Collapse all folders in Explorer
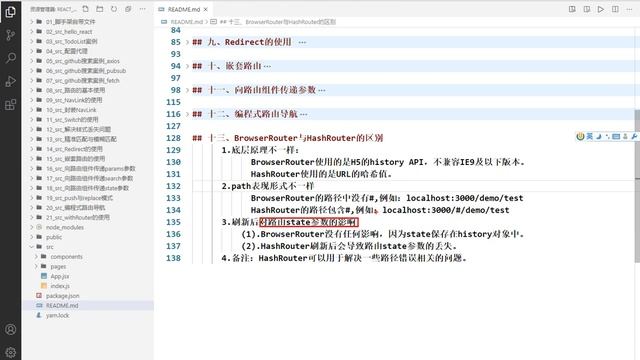Image resolution: width=640 pixels, height=360 pixels. pos(128,9)
